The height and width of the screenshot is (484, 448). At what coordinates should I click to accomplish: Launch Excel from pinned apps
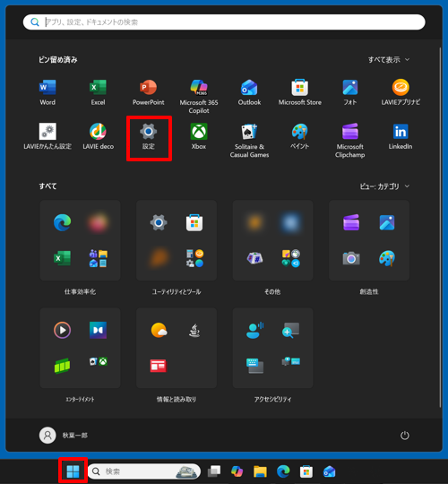98,92
